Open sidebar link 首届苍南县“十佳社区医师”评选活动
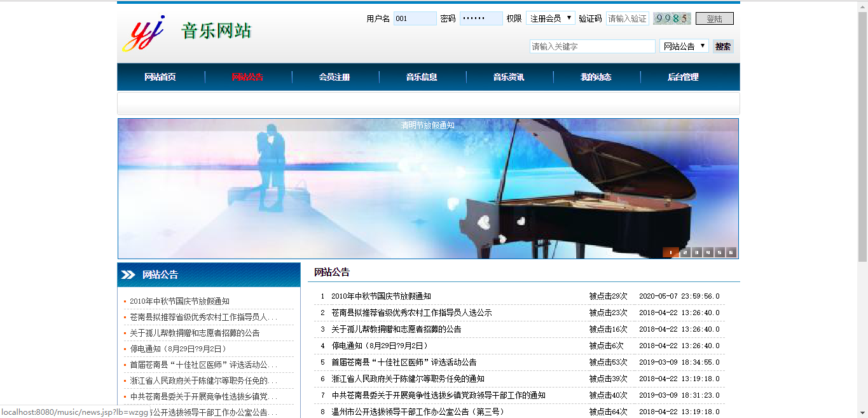This screenshot has height=418, width=868. tap(203, 365)
